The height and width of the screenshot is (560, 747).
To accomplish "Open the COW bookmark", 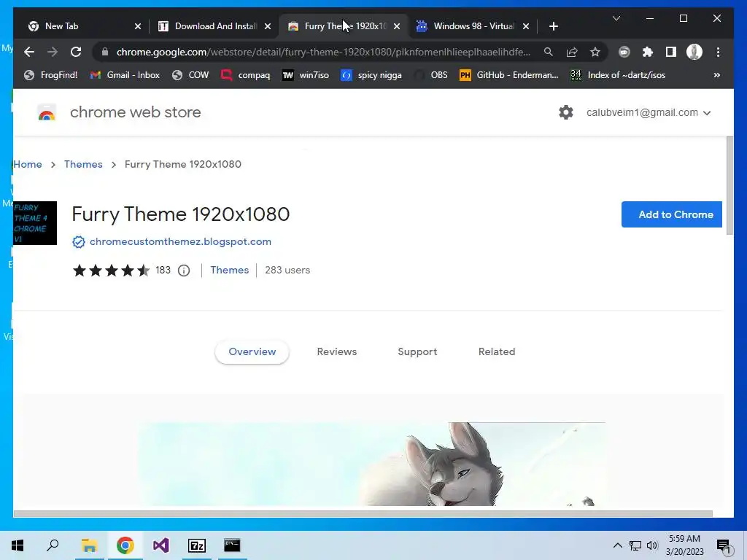I will pyautogui.click(x=190, y=75).
